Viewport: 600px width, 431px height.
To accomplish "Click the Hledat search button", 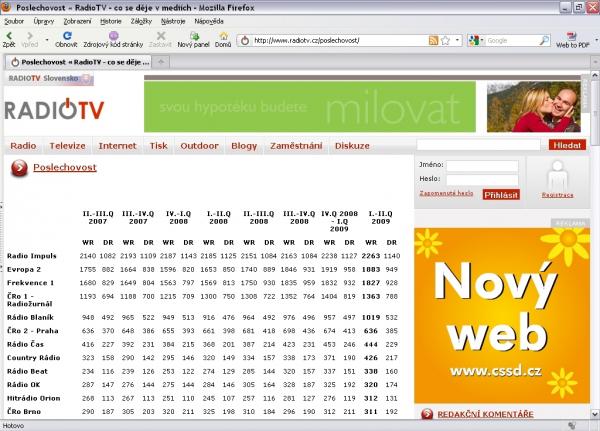I will point(567,145).
